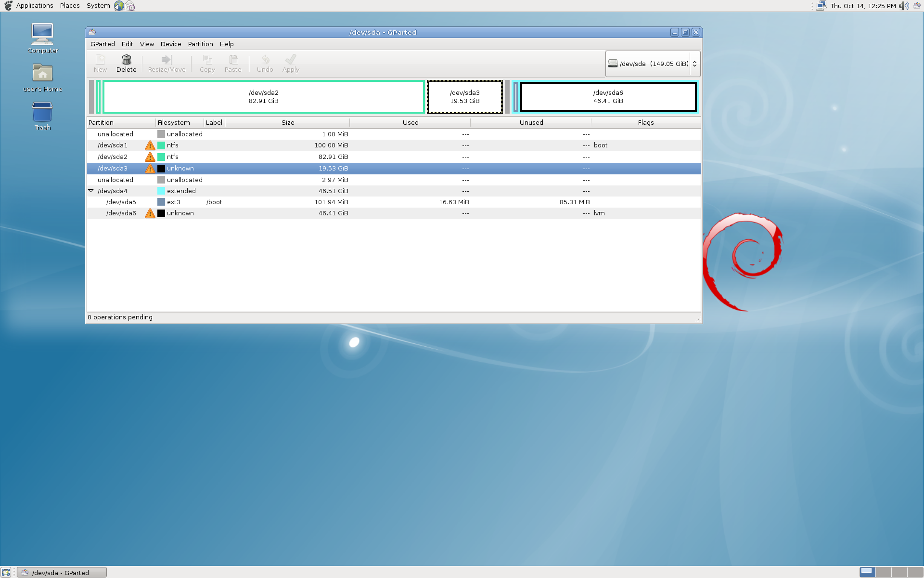The height and width of the screenshot is (578, 924).
Task: Click the GParted window title bar icon
Action: click(92, 32)
